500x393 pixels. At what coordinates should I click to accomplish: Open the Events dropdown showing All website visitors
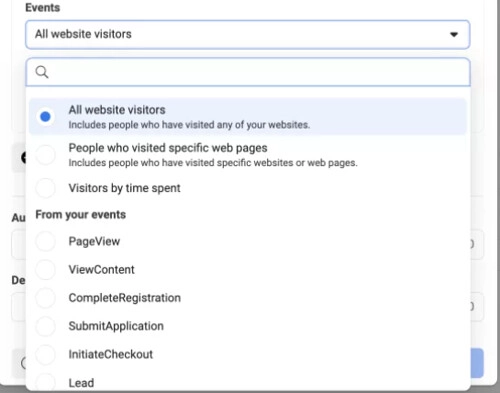pyautogui.click(x=248, y=34)
